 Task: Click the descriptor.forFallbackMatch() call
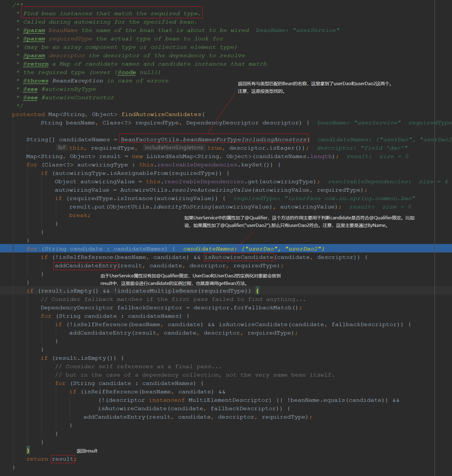coord(246,308)
